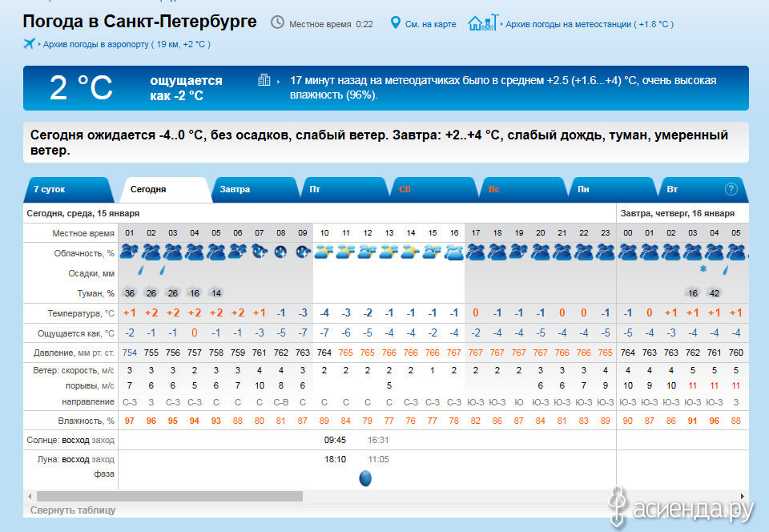The width and height of the screenshot is (769, 532).
Task: Click the raindrop icon under hour 03
Action: point(163,270)
